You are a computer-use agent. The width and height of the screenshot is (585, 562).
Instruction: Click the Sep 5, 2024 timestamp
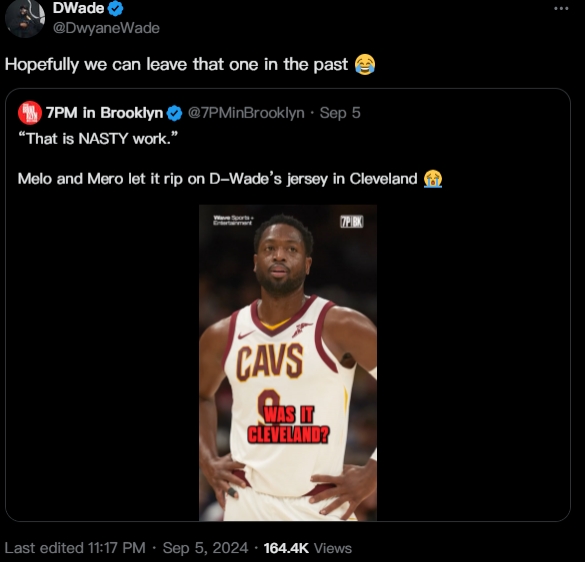tap(205, 548)
